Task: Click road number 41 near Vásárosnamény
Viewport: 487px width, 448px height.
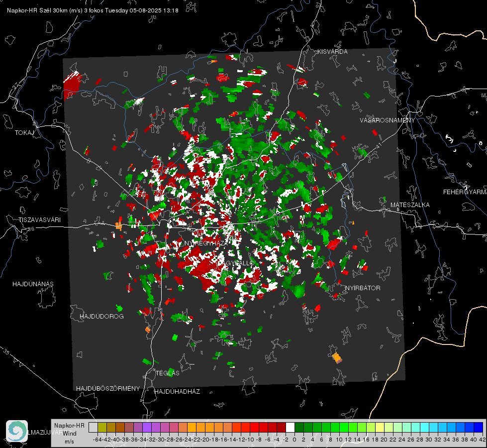Action: 379,145
